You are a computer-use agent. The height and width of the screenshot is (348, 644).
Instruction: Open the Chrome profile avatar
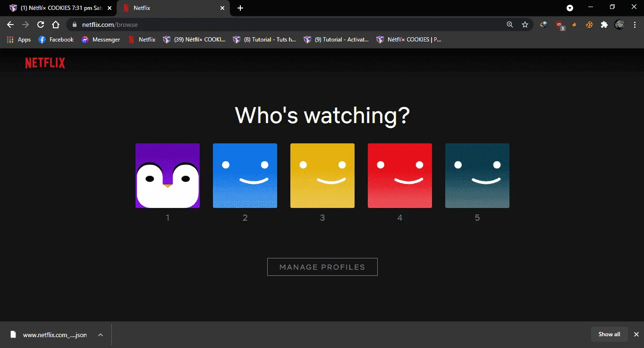pos(619,25)
